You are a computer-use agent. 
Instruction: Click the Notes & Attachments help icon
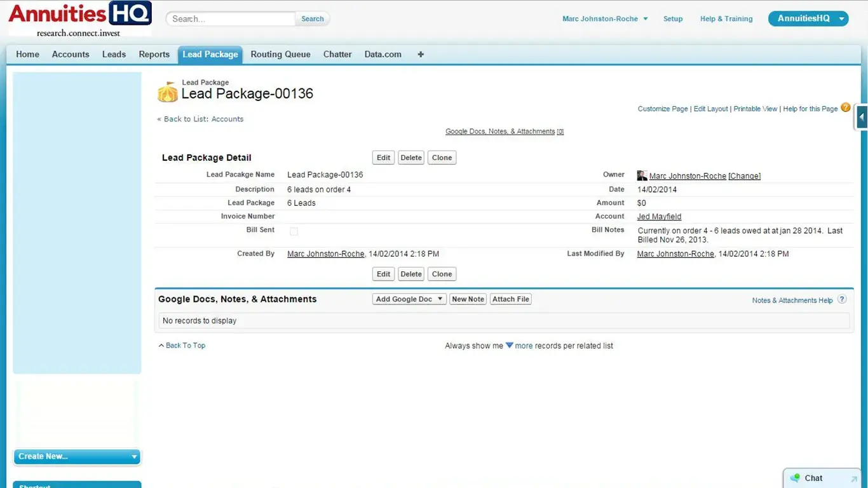[x=842, y=299]
